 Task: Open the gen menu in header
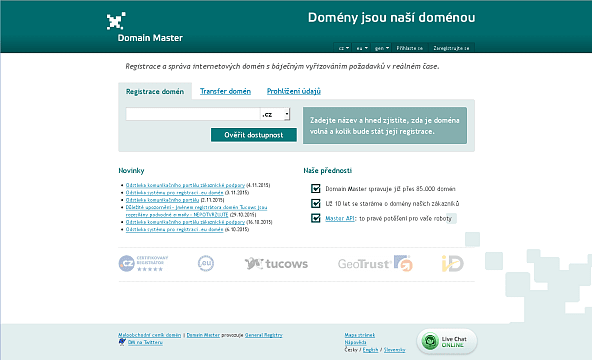click(x=381, y=48)
